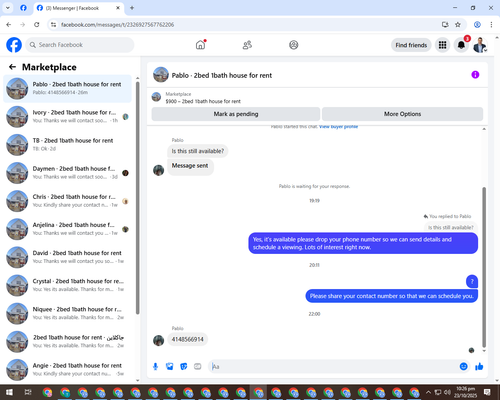
Task: Click the Marketplace listing $900 title
Action: click(x=203, y=101)
